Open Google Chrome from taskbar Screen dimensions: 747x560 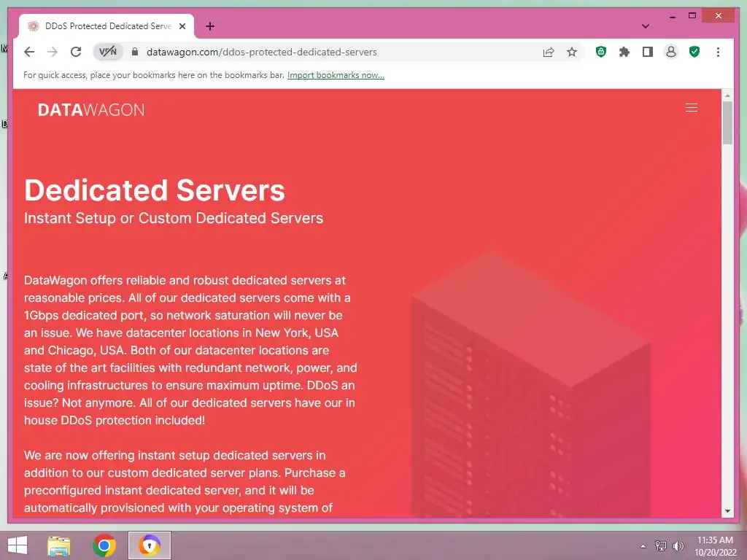pos(104,545)
